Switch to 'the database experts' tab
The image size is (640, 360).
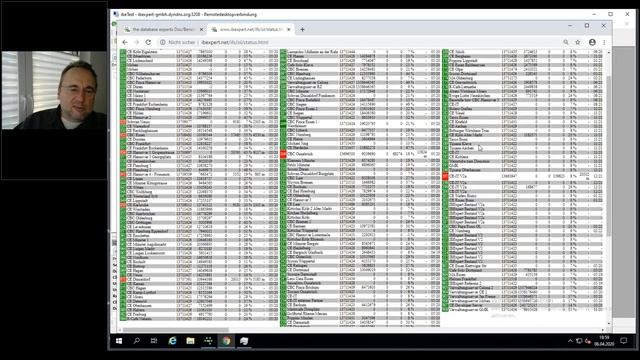pos(163,29)
